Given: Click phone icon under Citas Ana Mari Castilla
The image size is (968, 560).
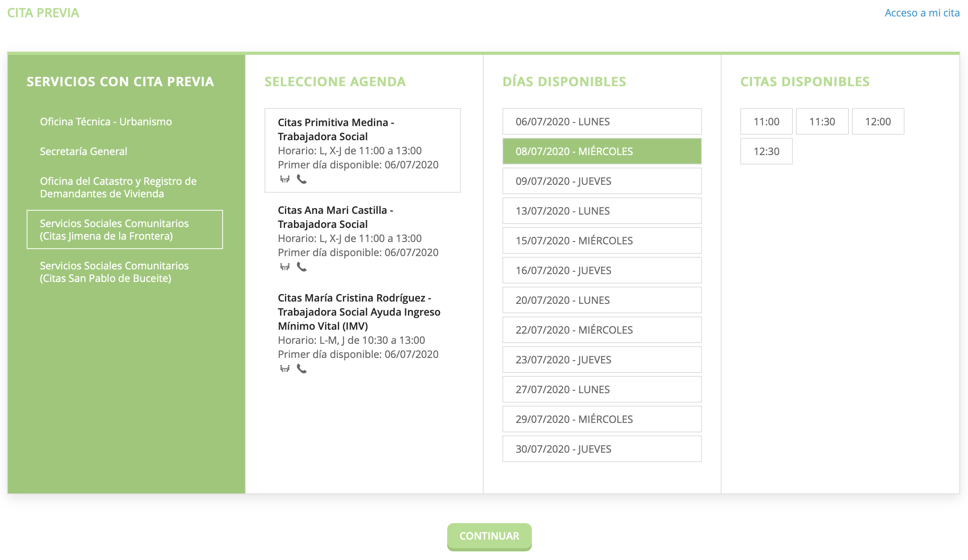Looking at the screenshot, I should 301,267.
